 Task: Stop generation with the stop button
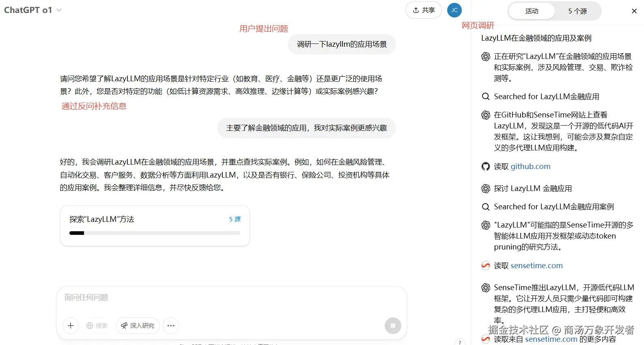pos(393,325)
